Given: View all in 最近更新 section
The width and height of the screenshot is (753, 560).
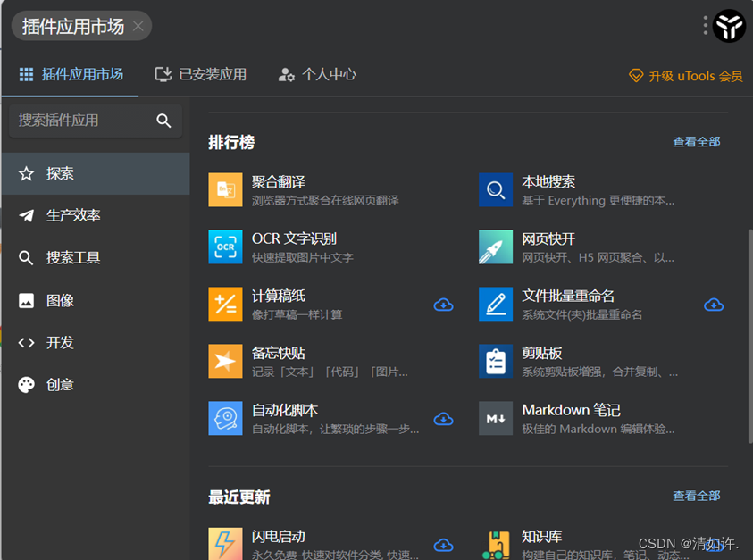Looking at the screenshot, I should click(x=697, y=496).
